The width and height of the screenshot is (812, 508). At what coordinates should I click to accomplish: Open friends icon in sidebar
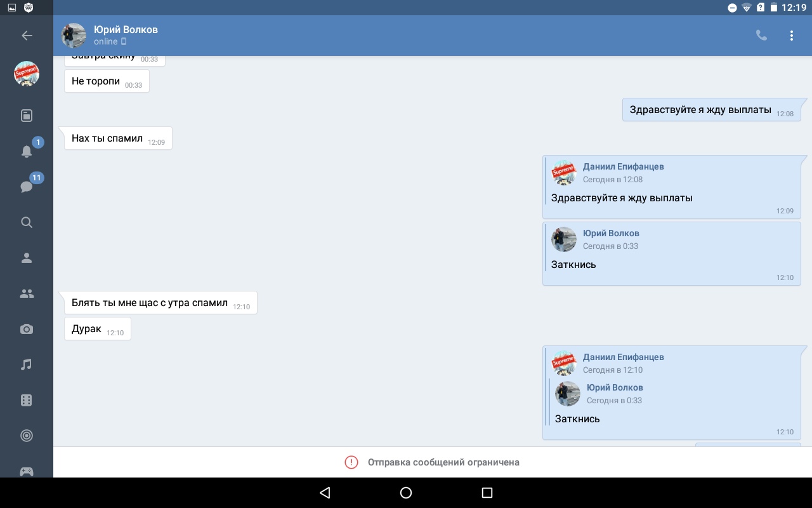point(27,258)
